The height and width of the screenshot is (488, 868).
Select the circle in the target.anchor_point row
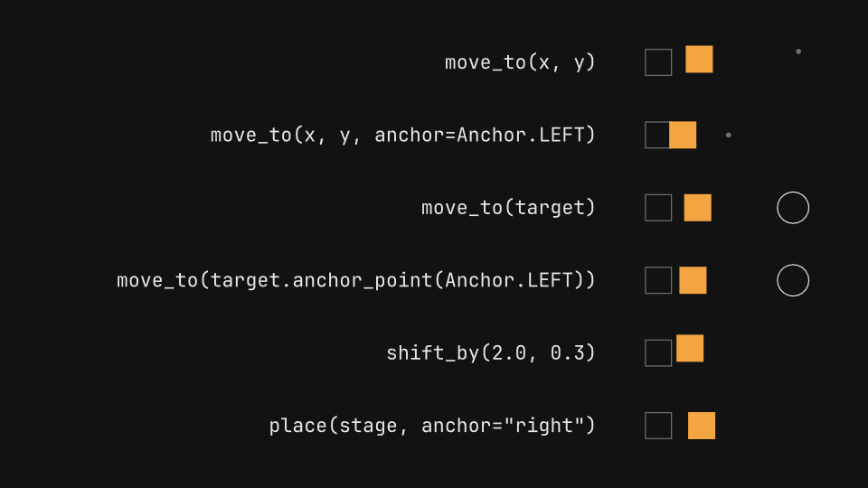click(x=793, y=280)
